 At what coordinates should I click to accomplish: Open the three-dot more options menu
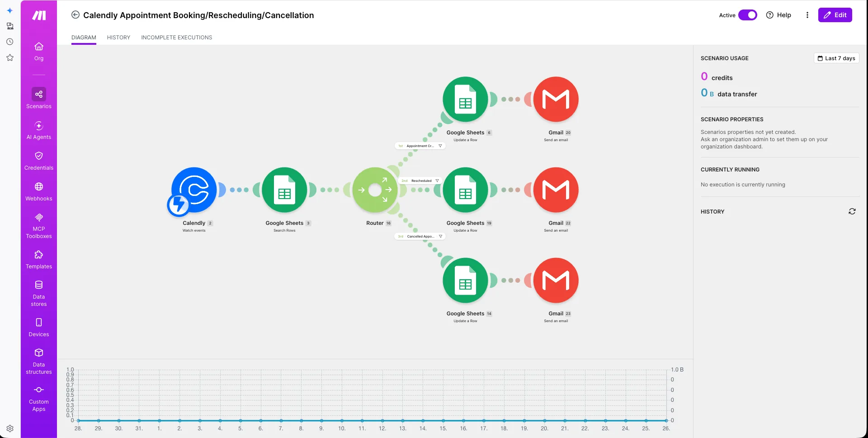807,15
